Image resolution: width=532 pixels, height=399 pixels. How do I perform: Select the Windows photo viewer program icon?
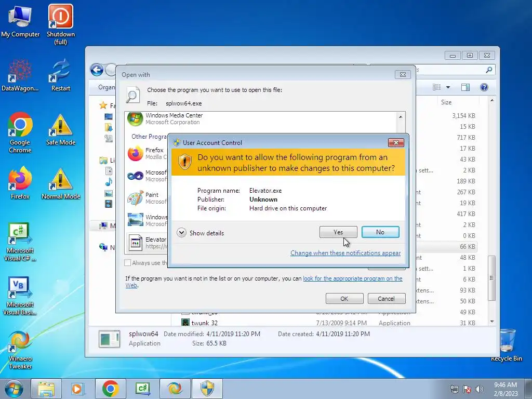tap(136, 220)
